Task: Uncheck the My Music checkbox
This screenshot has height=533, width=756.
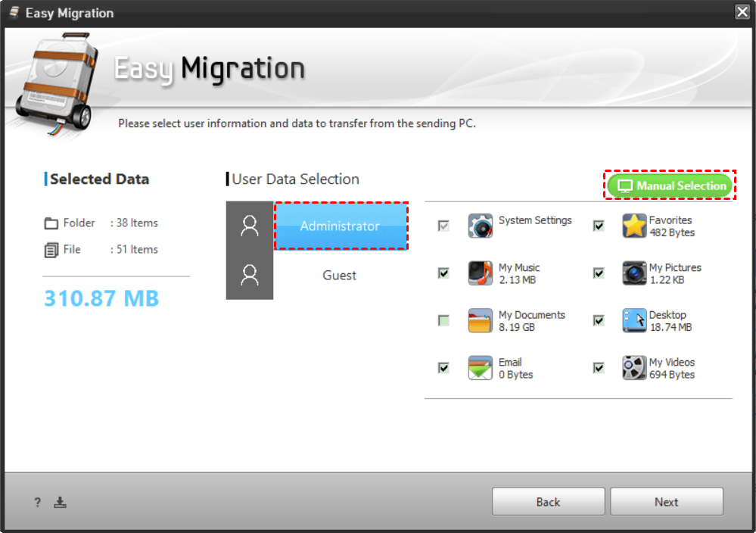Action: [444, 273]
